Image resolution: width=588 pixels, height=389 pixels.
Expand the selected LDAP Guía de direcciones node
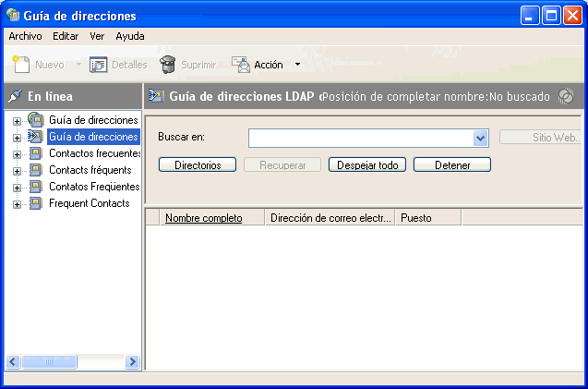point(17,138)
